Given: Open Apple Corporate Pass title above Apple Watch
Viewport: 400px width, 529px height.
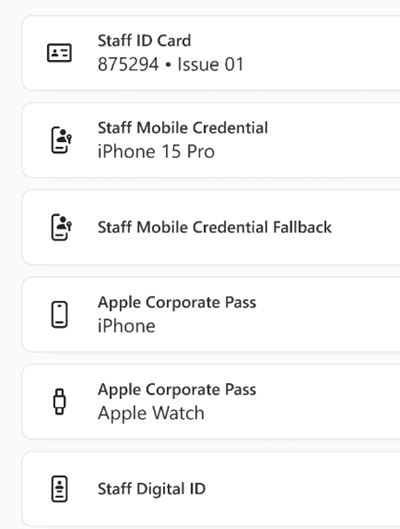Looking at the screenshot, I should point(177,390).
